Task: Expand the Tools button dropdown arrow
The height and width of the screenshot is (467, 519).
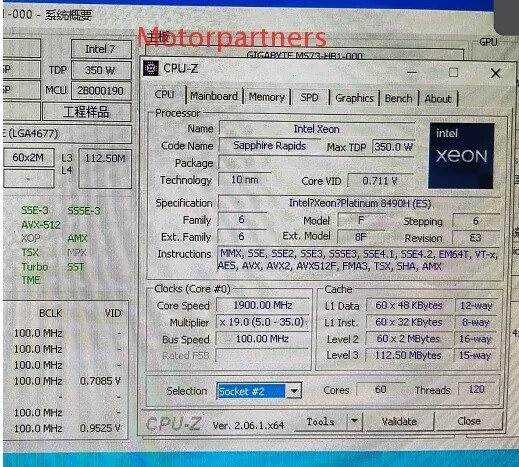Action: [354, 421]
